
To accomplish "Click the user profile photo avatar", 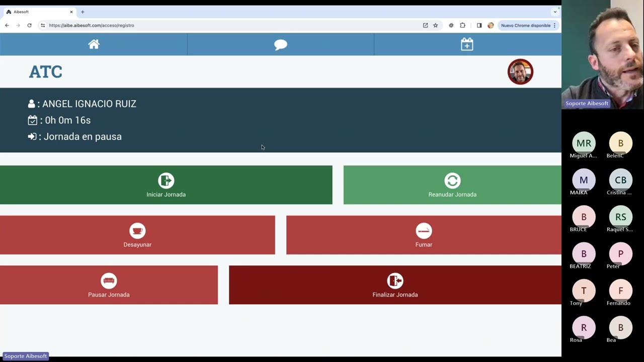I will 520,72.
